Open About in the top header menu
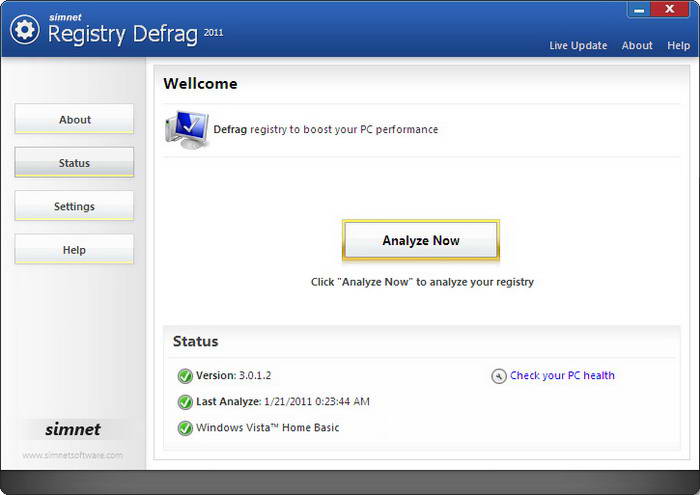 point(637,46)
